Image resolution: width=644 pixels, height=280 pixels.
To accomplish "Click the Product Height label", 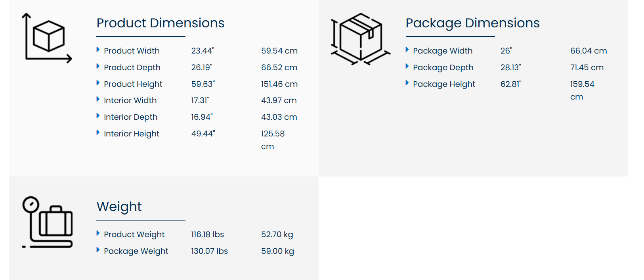I will (x=133, y=84).
